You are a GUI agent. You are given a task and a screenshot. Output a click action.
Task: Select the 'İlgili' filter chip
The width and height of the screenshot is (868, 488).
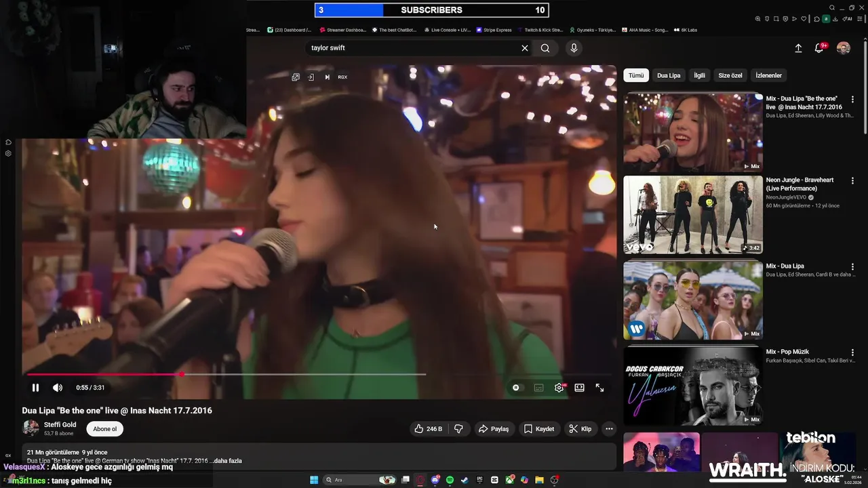point(699,75)
